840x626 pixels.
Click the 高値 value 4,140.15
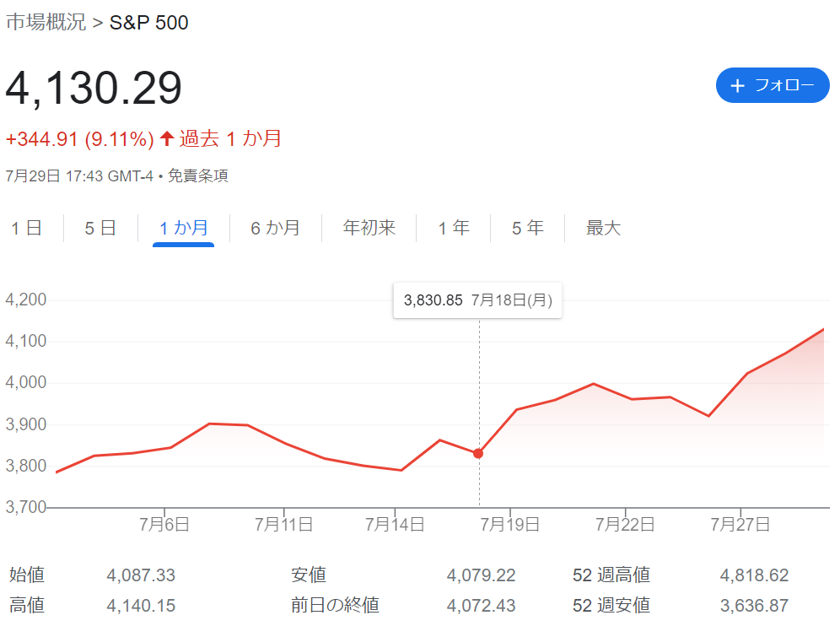click(141, 606)
